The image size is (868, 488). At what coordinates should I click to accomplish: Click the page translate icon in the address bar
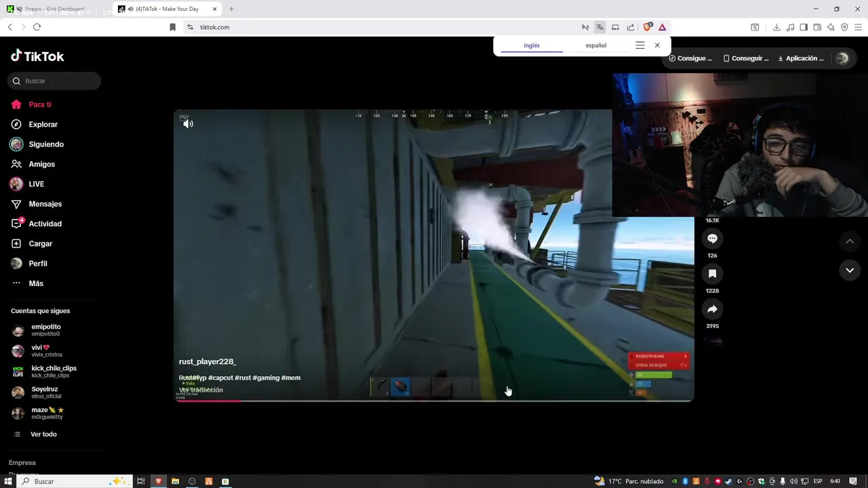tap(600, 27)
